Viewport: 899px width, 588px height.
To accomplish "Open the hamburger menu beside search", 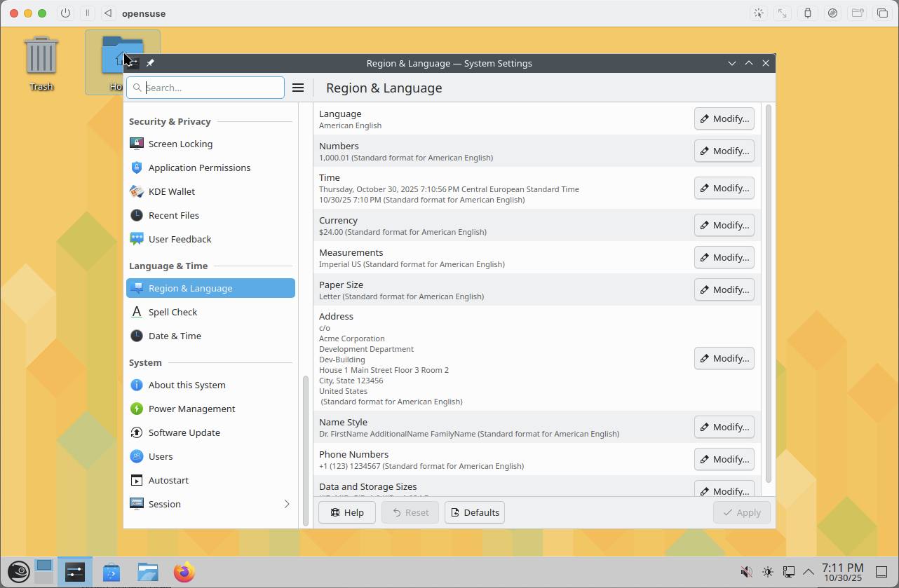I will [298, 88].
